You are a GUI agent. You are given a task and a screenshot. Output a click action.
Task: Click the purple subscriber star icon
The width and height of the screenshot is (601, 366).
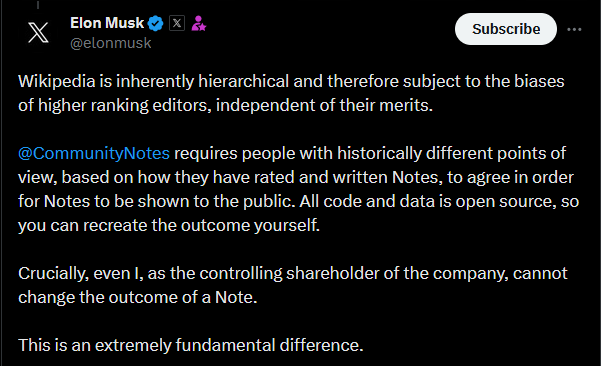(x=199, y=23)
